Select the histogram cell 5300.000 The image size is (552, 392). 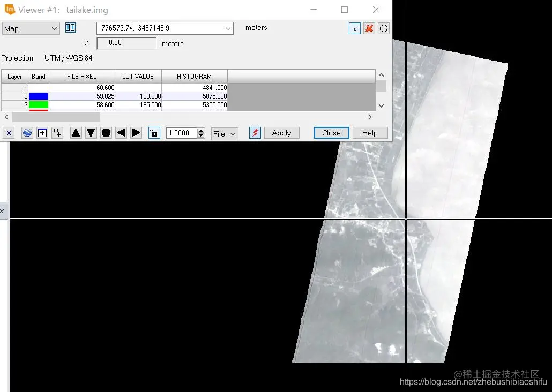(195, 104)
